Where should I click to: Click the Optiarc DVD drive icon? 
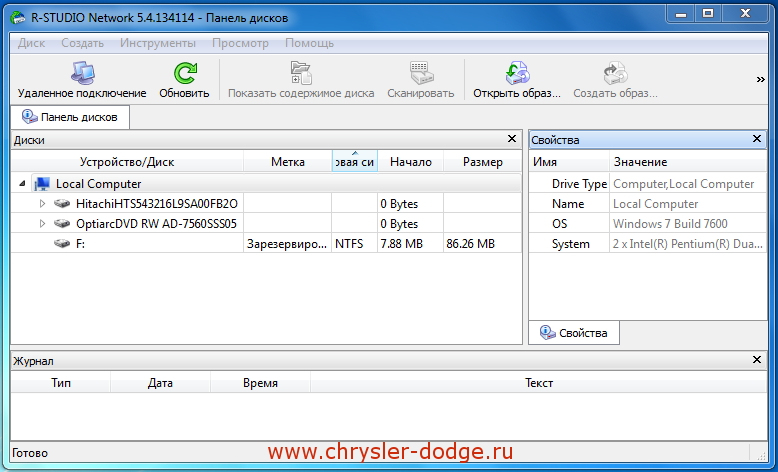[x=62, y=224]
